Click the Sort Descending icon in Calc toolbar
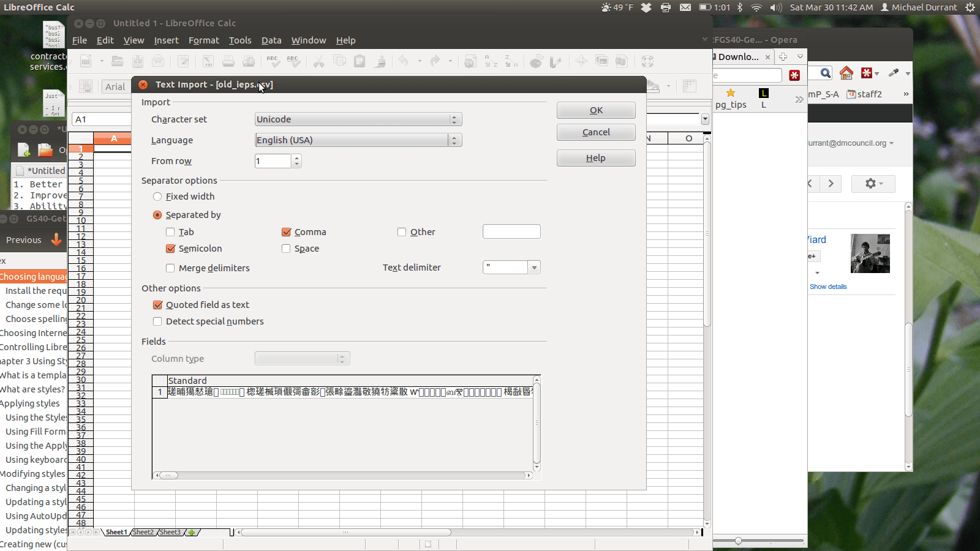The image size is (980, 551). pyautogui.click(x=511, y=61)
